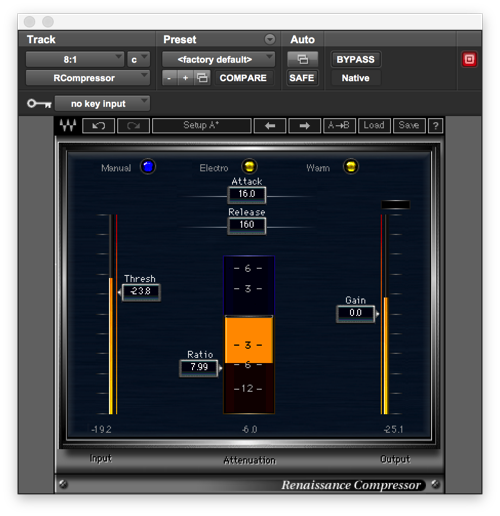Viewport: 500px width, 516px height.
Task: Click the undo arrow button
Action: 99,126
